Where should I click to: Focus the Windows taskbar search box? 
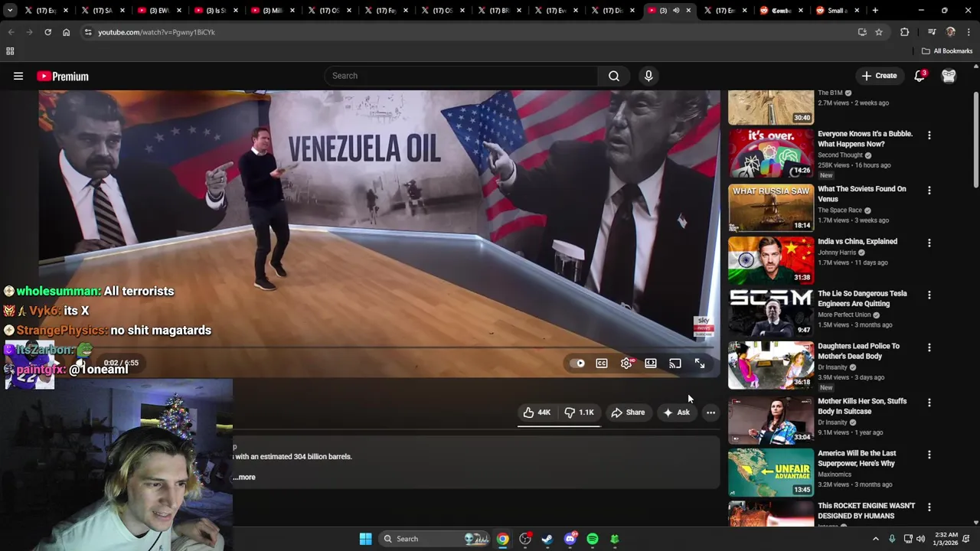[x=434, y=539]
